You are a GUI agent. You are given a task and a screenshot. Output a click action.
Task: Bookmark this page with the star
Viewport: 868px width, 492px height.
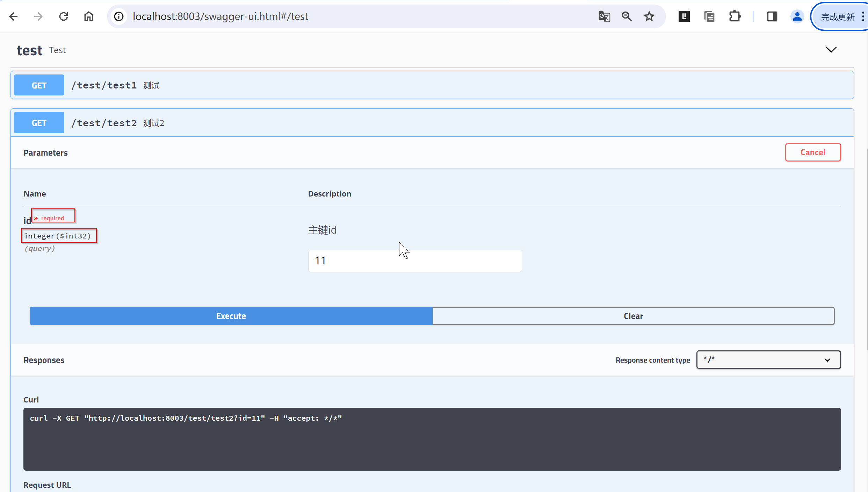(x=649, y=16)
